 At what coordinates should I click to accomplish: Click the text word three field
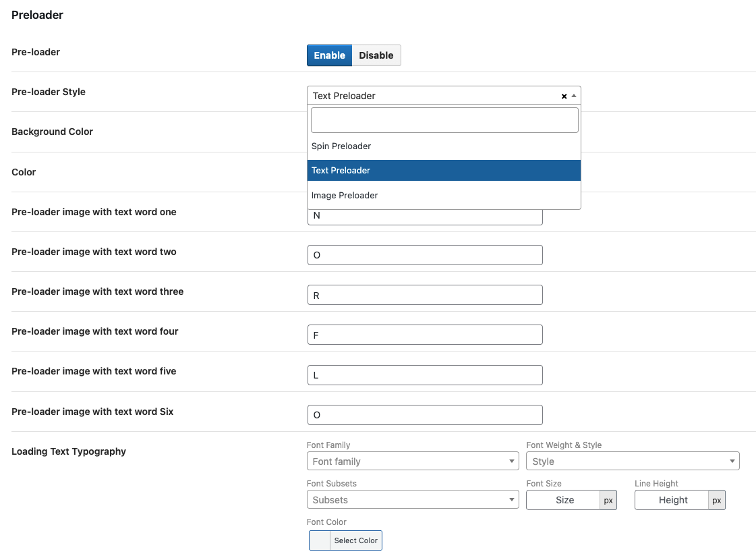coord(424,295)
